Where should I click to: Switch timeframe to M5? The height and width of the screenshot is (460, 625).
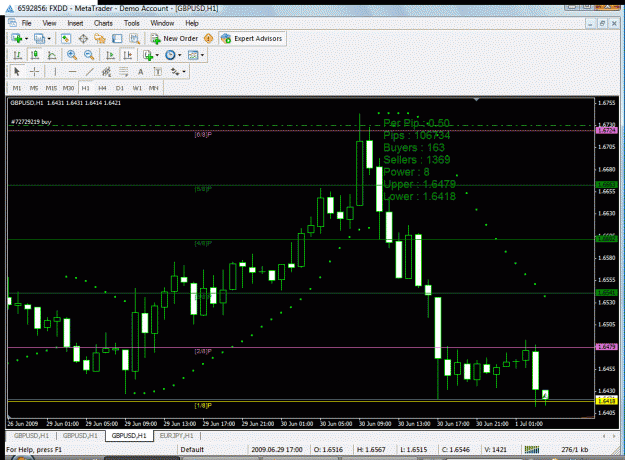point(34,88)
